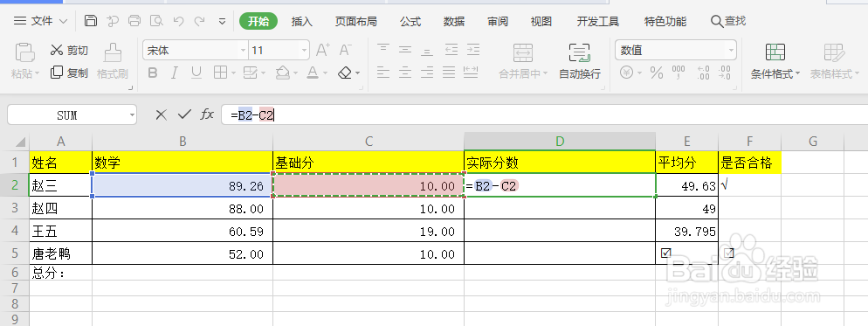The height and width of the screenshot is (326, 868).
Task: Toggle Italic formatting
Action: point(175,73)
